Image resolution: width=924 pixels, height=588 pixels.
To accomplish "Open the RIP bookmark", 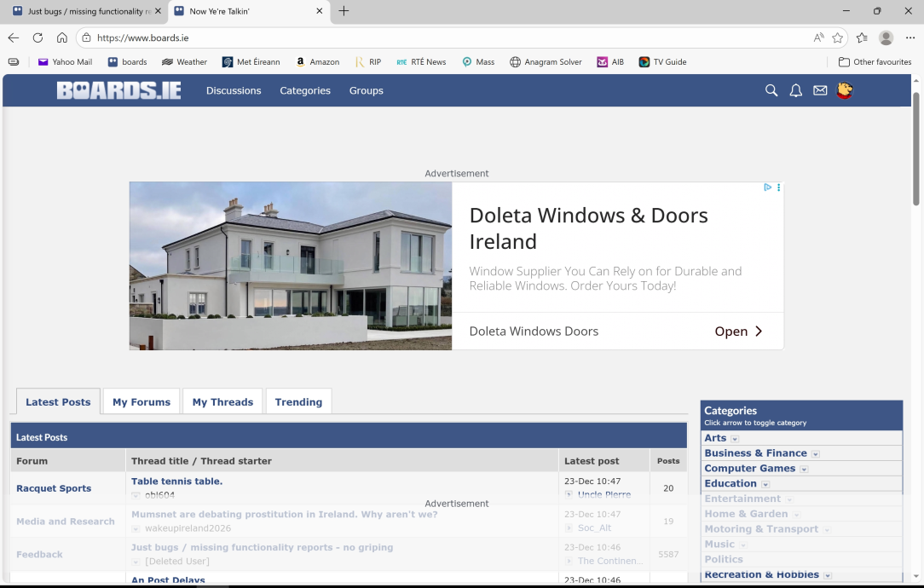I will coord(367,62).
